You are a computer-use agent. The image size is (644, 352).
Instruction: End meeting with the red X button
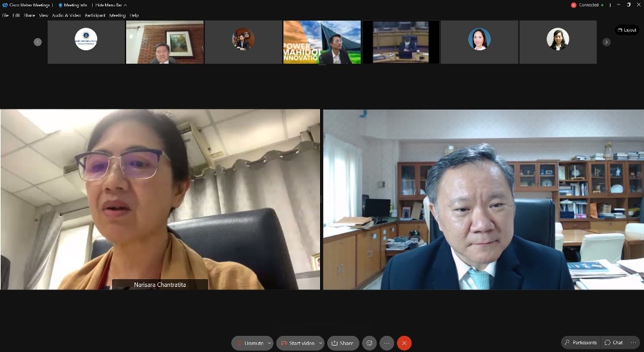404,343
